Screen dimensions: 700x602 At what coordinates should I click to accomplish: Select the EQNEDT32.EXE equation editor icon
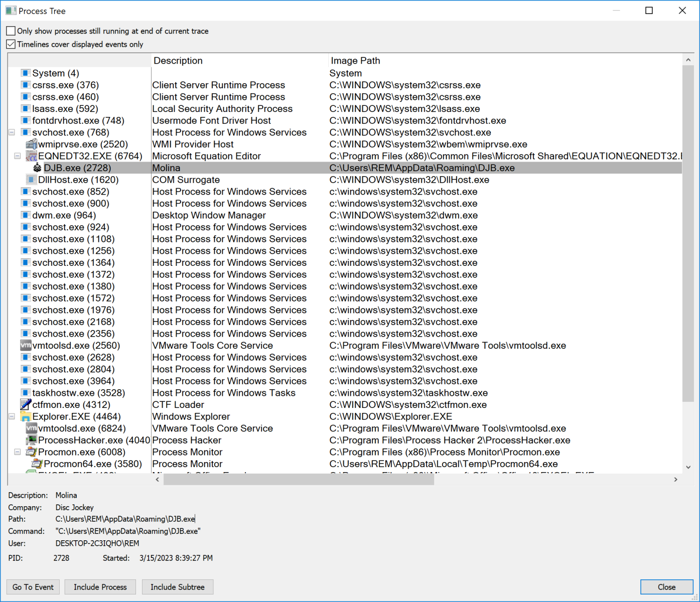[x=32, y=156]
